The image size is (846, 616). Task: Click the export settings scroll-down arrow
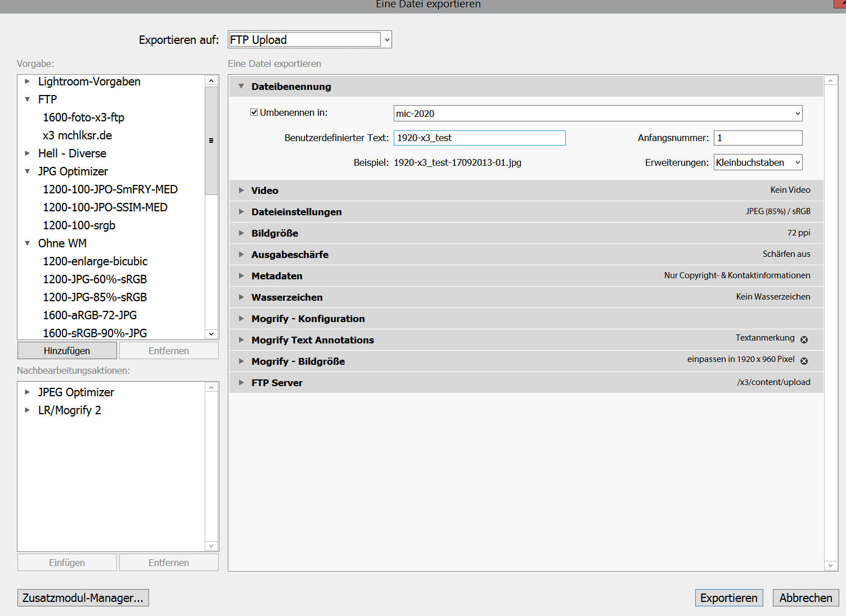click(x=831, y=565)
